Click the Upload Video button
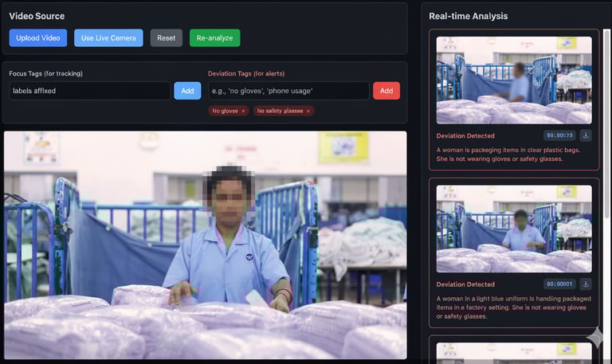 pyautogui.click(x=38, y=38)
